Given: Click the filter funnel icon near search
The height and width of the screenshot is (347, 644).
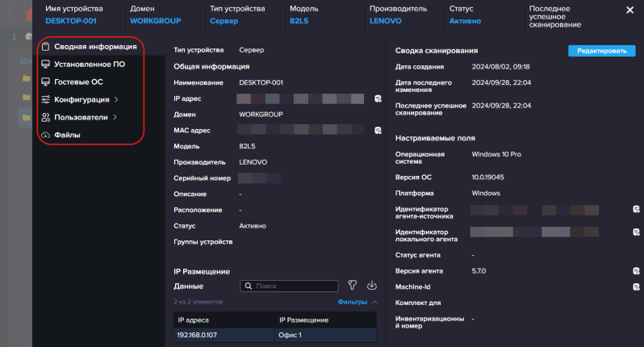Looking at the screenshot, I should [353, 285].
